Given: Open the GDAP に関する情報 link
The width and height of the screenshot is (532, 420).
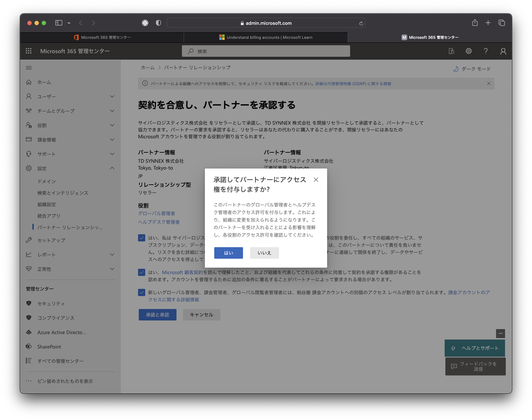Looking at the screenshot, I should [353, 84].
